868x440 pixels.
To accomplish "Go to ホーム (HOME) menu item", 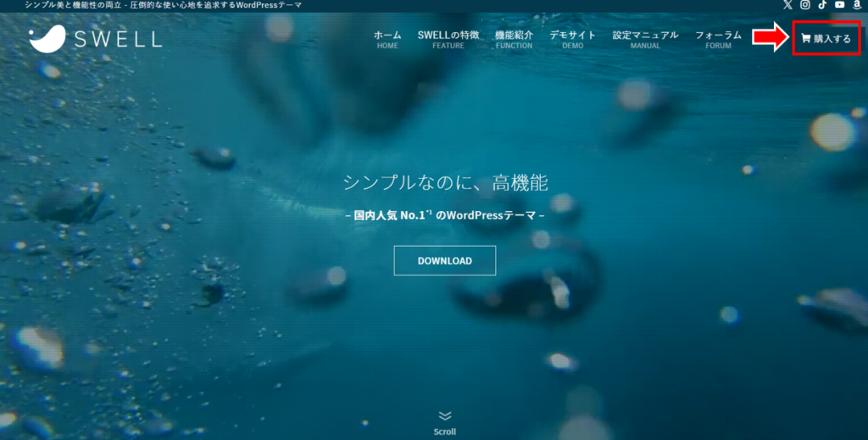I will point(387,39).
